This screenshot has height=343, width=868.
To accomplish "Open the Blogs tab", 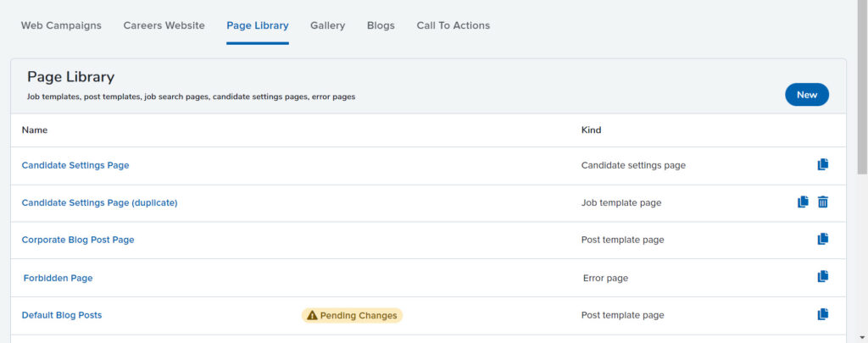I will [381, 25].
